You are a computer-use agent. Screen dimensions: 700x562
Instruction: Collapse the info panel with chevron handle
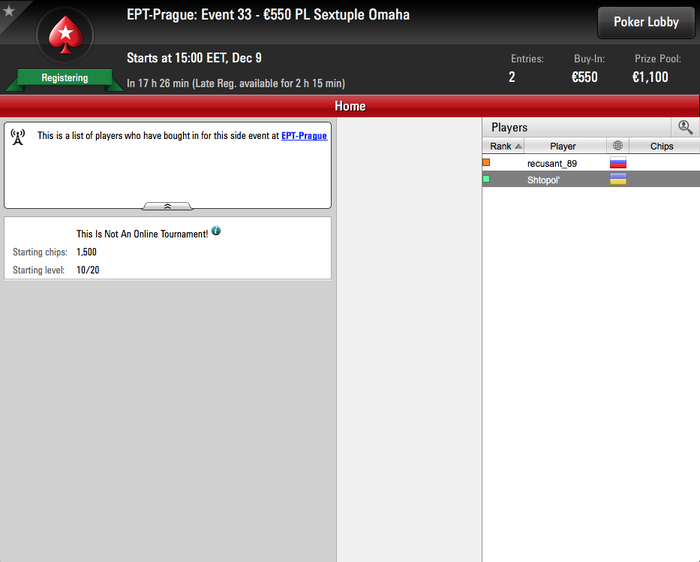[167, 206]
